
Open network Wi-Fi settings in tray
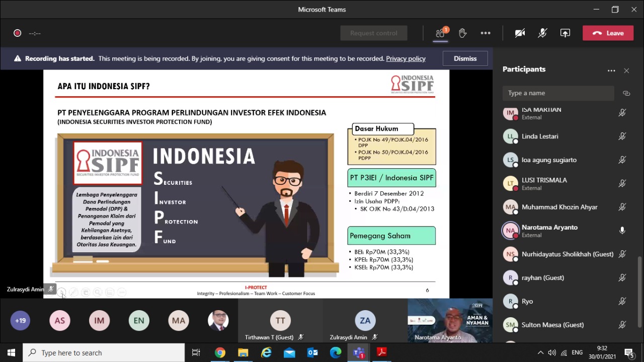point(564,352)
